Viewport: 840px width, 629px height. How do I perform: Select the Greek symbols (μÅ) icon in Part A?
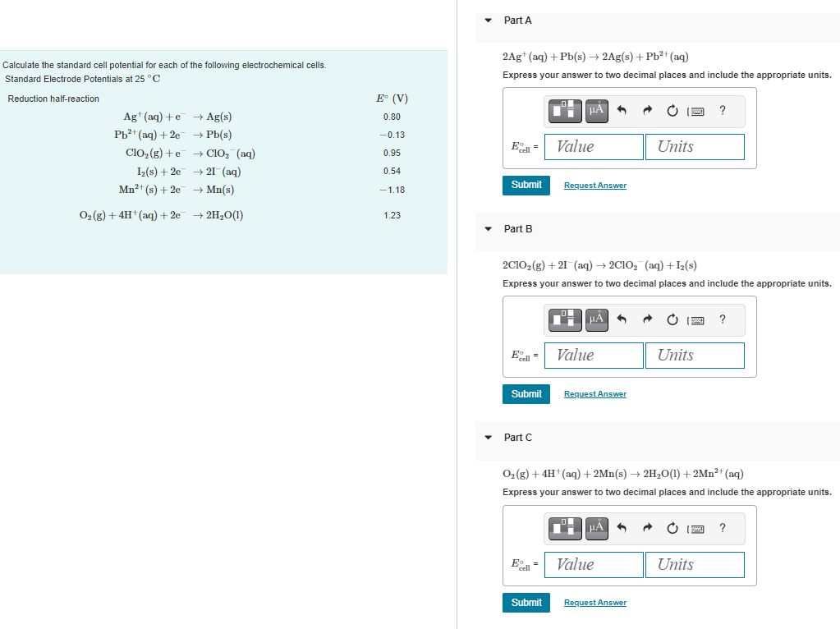click(596, 111)
